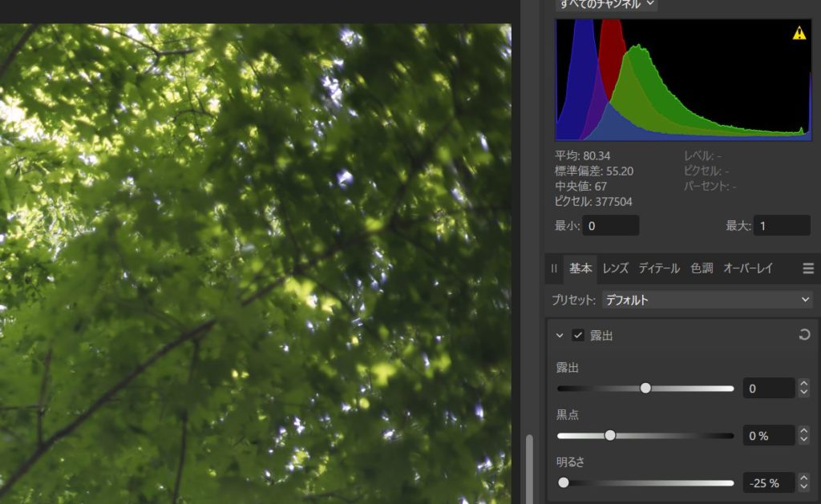Click the 明るさ value field showing -25 %

tap(769, 482)
